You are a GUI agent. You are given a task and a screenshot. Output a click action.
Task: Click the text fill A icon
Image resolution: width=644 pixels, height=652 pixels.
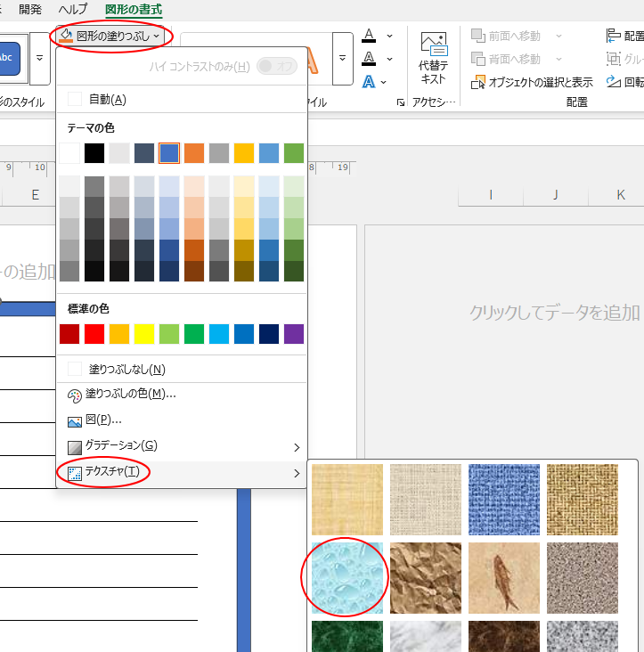(x=369, y=36)
